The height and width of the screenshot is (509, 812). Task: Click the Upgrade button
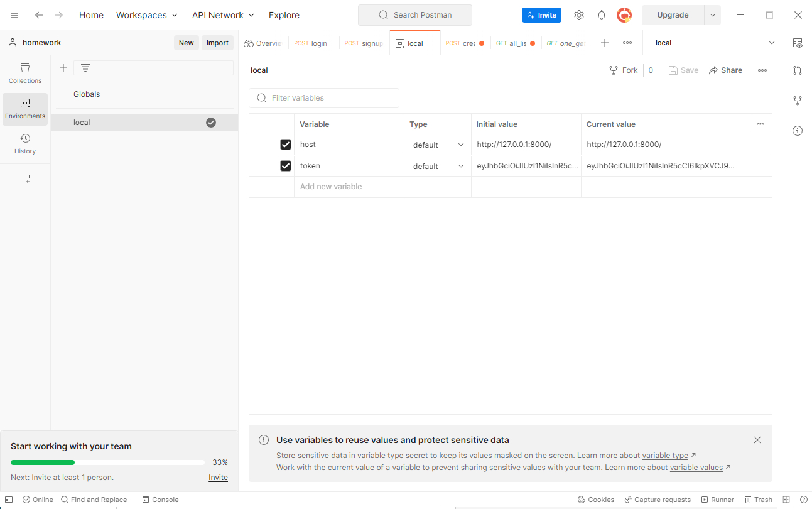(x=673, y=15)
